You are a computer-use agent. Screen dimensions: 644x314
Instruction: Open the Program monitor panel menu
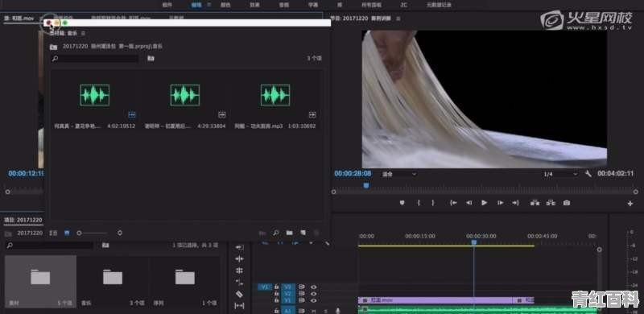tap(398, 19)
